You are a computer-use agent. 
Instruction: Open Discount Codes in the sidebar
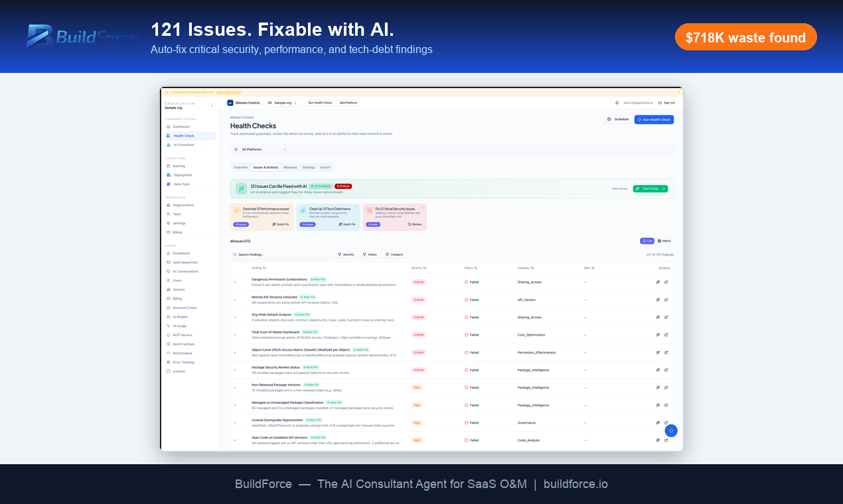coord(185,308)
